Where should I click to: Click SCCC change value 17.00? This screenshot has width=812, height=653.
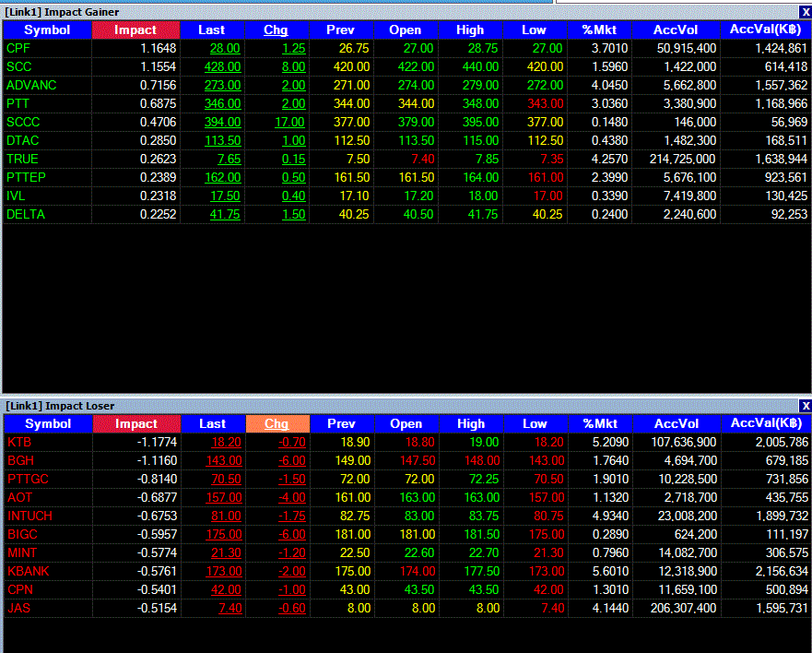[289, 123]
